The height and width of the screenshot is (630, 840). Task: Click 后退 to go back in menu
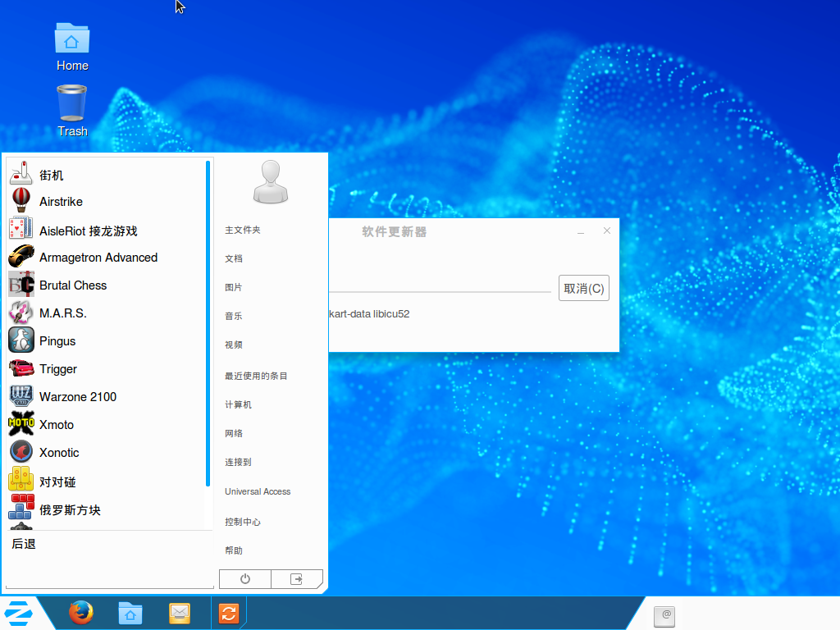pyautogui.click(x=24, y=543)
